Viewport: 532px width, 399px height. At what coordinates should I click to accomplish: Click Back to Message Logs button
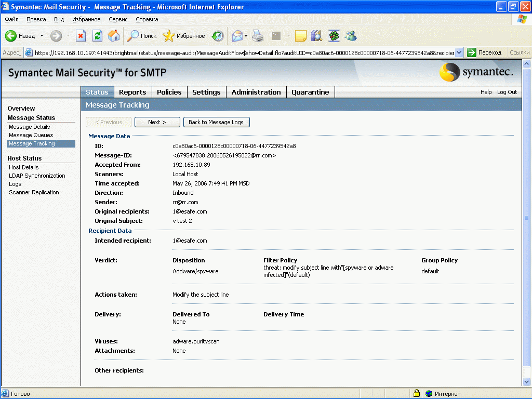[x=216, y=122]
